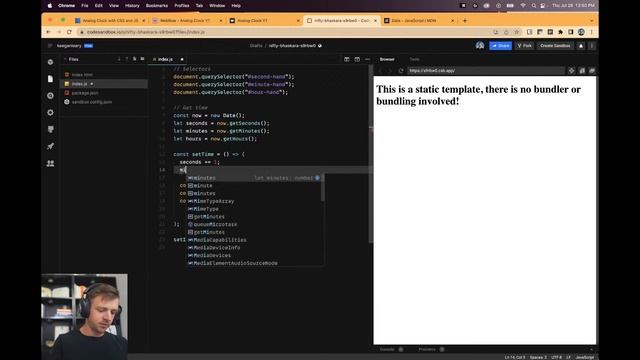640x360 pixels.
Task: Select package.json in the file tree
Action: tap(104, 93)
